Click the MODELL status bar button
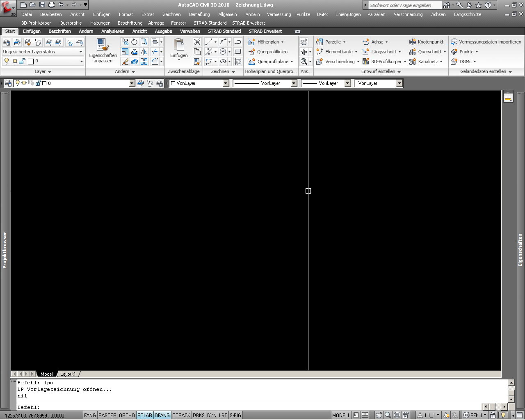 click(x=341, y=415)
